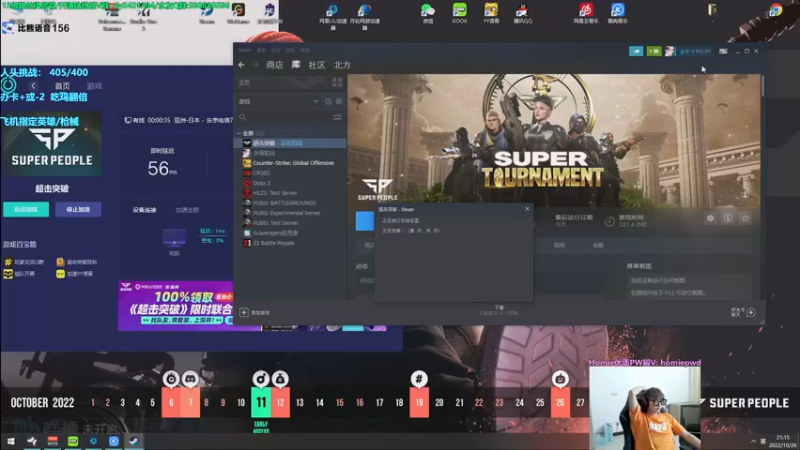Switch library to grid view icon
The width and height of the screenshot is (800, 450).
pyautogui.click(x=337, y=82)
